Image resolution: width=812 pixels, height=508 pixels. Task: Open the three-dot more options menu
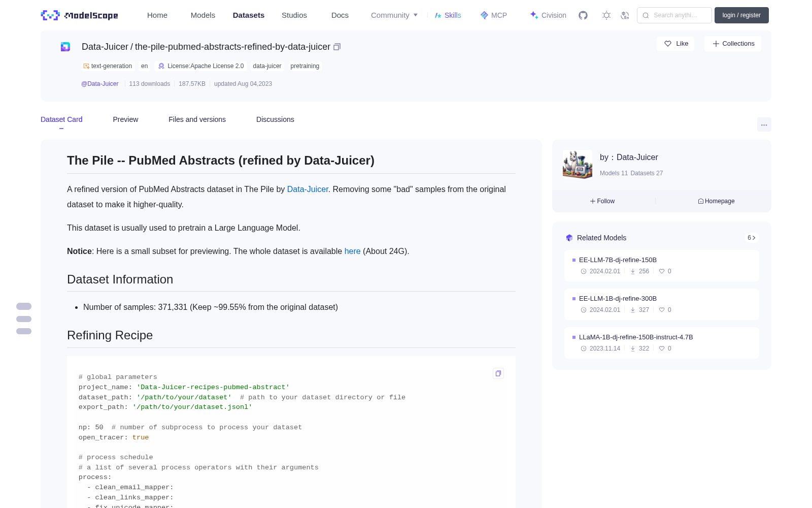(764, 124)
